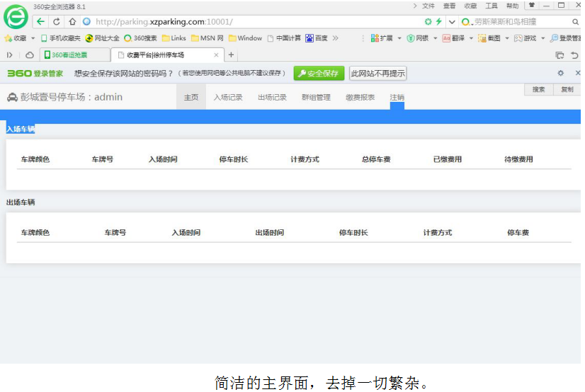Open the 工具 menu
Image resolution: width=585 pixels, height=392 pixels.
pos(492,6)
